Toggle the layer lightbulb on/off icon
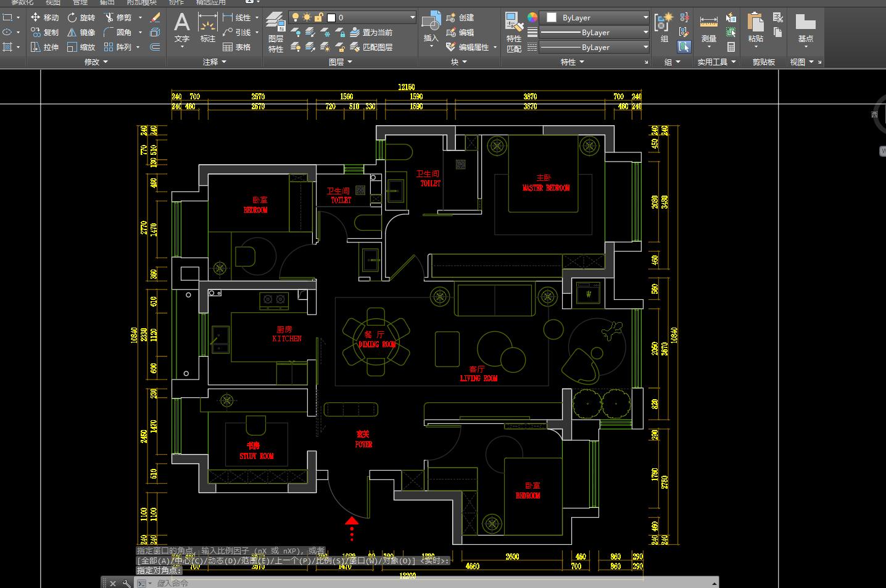 [296, 17]
